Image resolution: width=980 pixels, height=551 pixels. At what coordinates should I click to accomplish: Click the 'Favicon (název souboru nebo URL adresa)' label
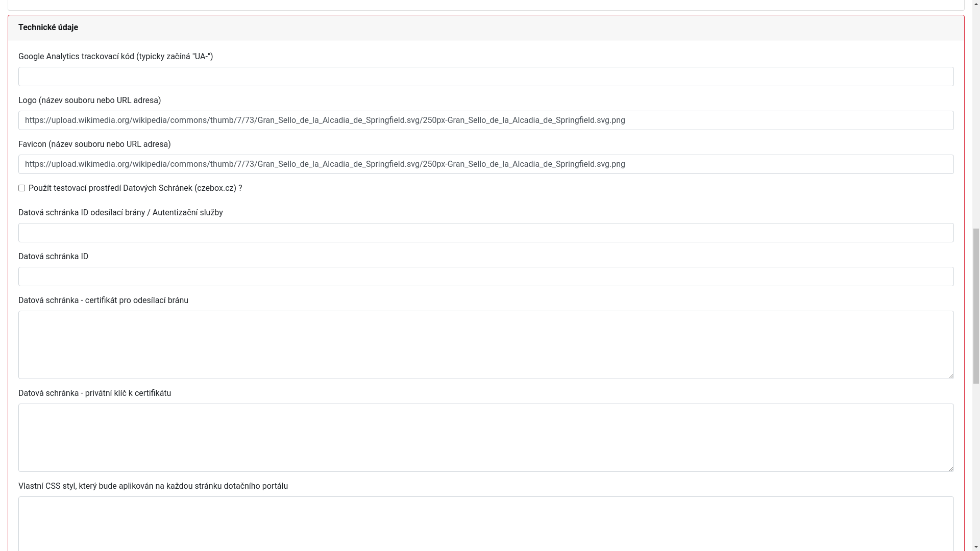[94, 144]
